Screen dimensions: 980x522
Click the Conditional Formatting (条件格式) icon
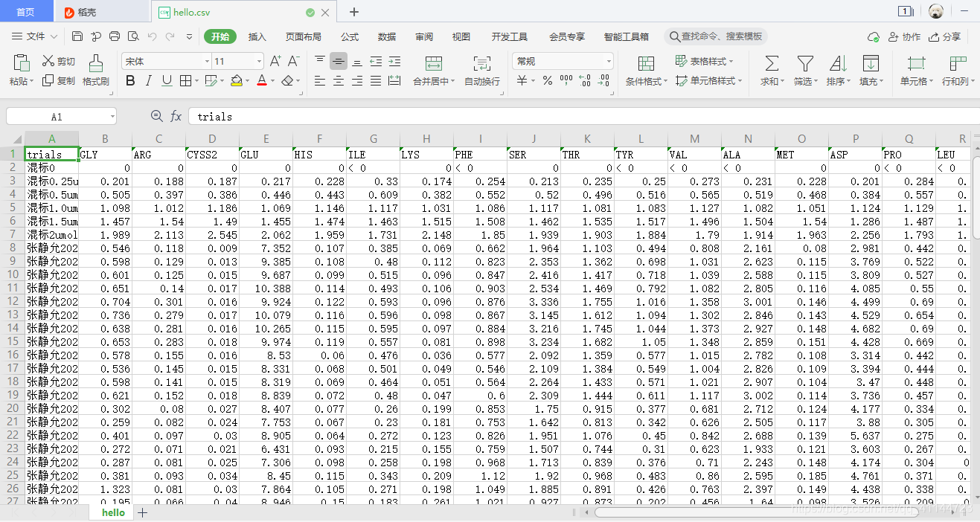click(x=646, y=63)
